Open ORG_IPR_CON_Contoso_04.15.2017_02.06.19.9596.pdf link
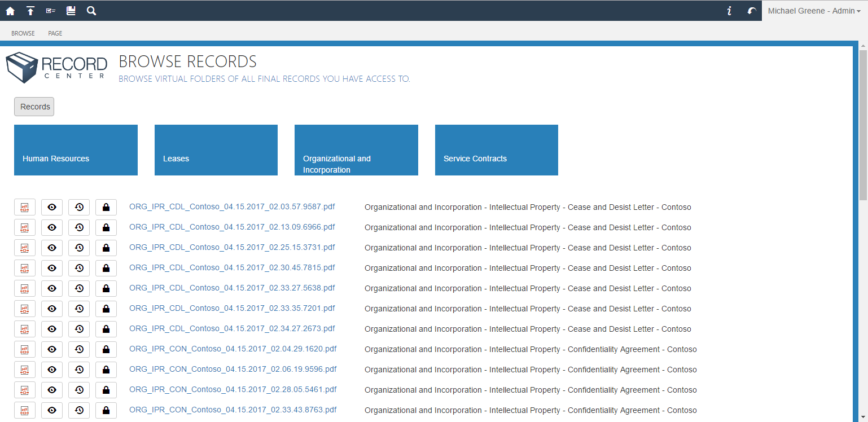The image size is (868, 422). pos(233,369)
